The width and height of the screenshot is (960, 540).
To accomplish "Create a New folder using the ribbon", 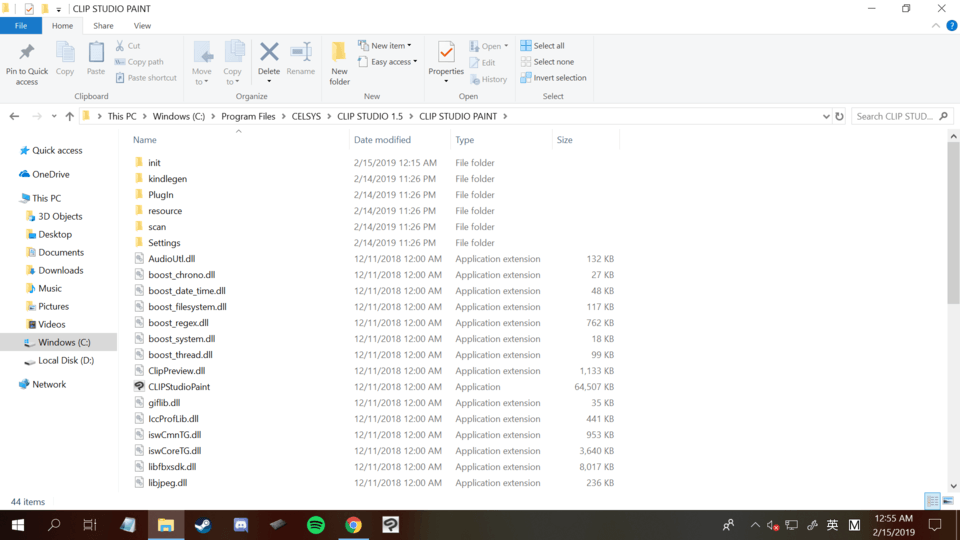I will click(x=339, y=63).
